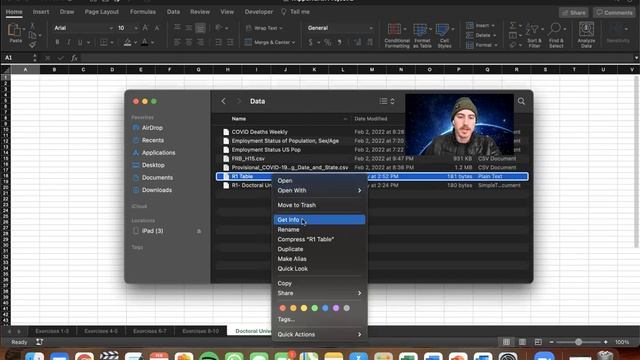Click the Name Box showing A1
640x360 pixels.
click(16, 58)
